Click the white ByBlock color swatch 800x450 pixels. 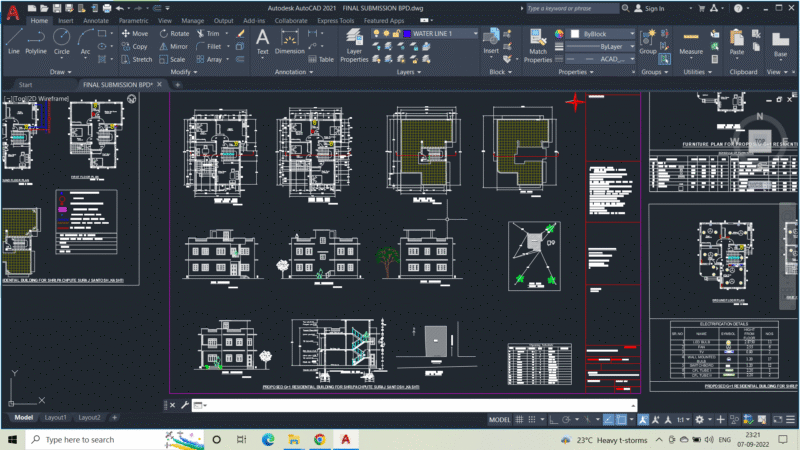(575, 34)
